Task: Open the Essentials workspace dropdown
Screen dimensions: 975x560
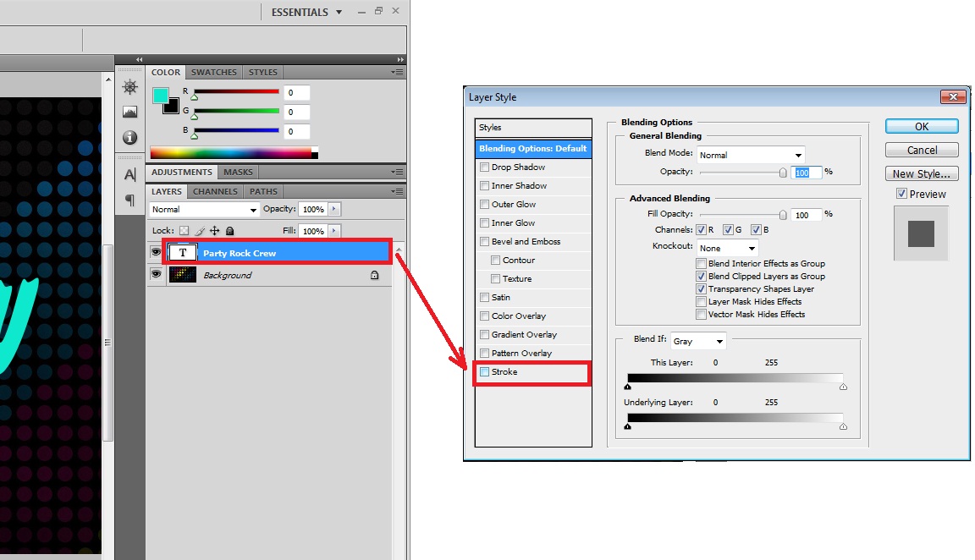Action: [306, 12]
